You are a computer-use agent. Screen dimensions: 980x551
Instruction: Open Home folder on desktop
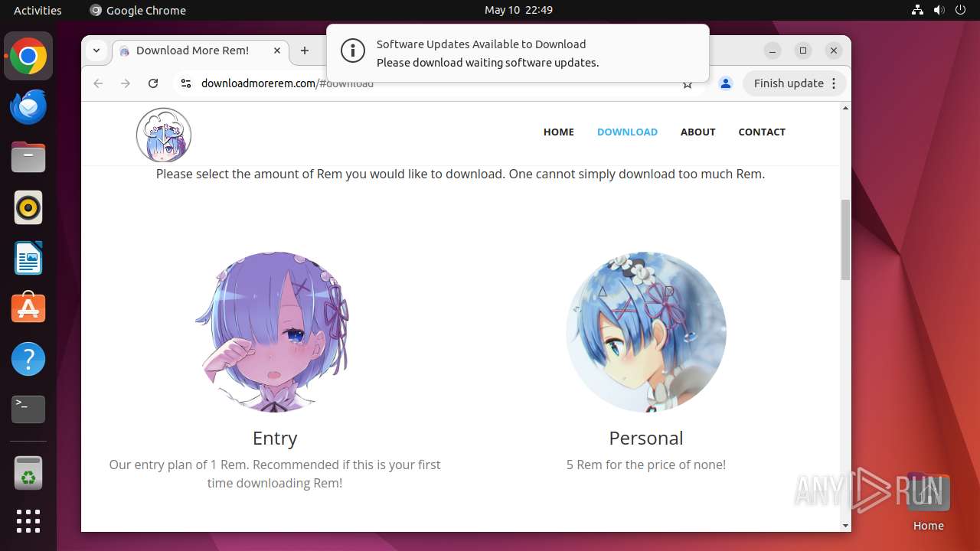pyautogui.click(x=928, y=502)
